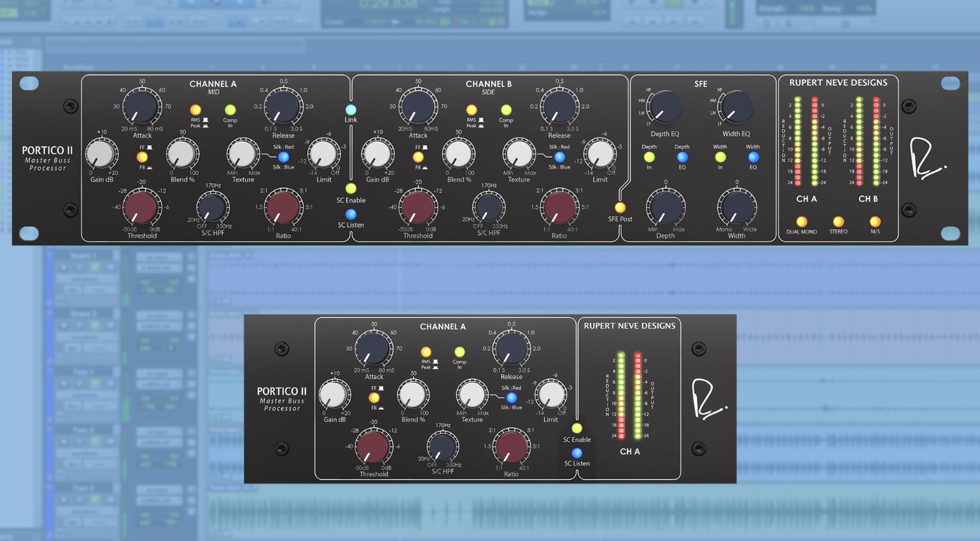Toggle SFE Depth EQ button
Image resolution: width=980 pixels, height=541 pixels.
tap(682, 157)
